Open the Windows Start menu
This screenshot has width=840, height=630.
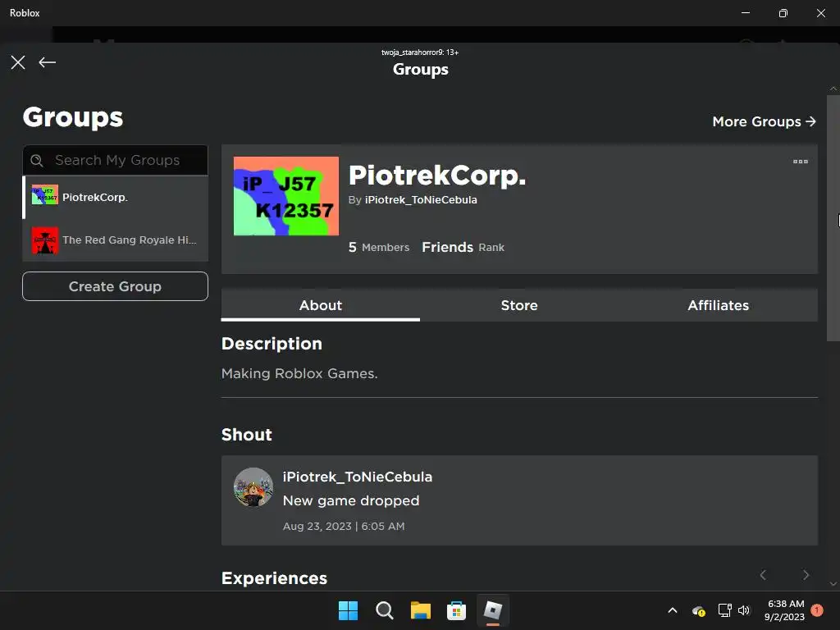[x=348, y=610]
